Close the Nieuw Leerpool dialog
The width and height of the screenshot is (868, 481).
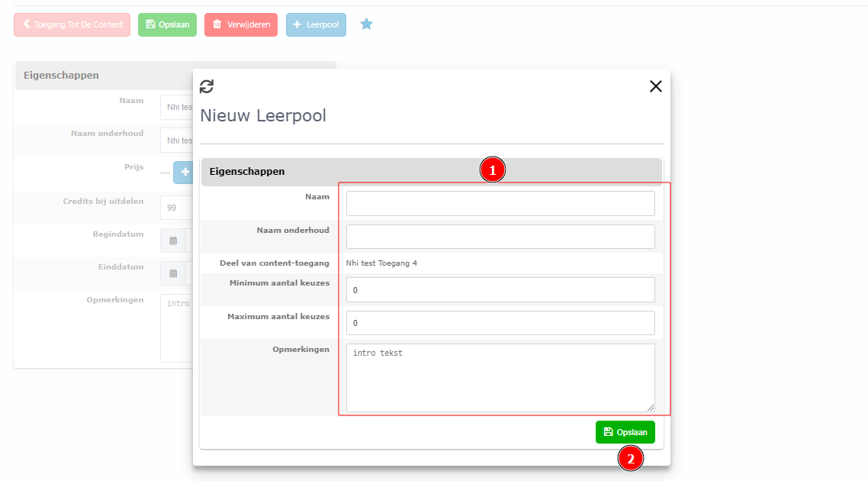(655, 86)
